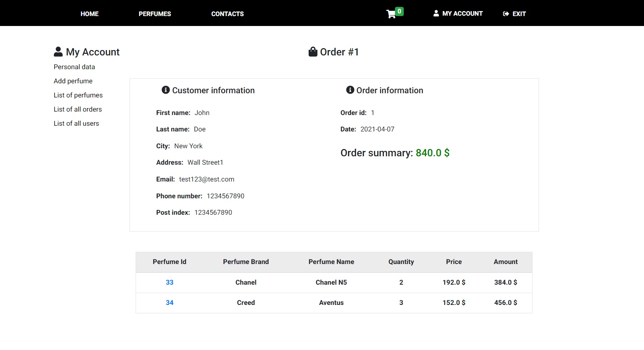The image size is (644, 350).
Task: Open Add perfume in sidebar
Action: pos(73,81)
